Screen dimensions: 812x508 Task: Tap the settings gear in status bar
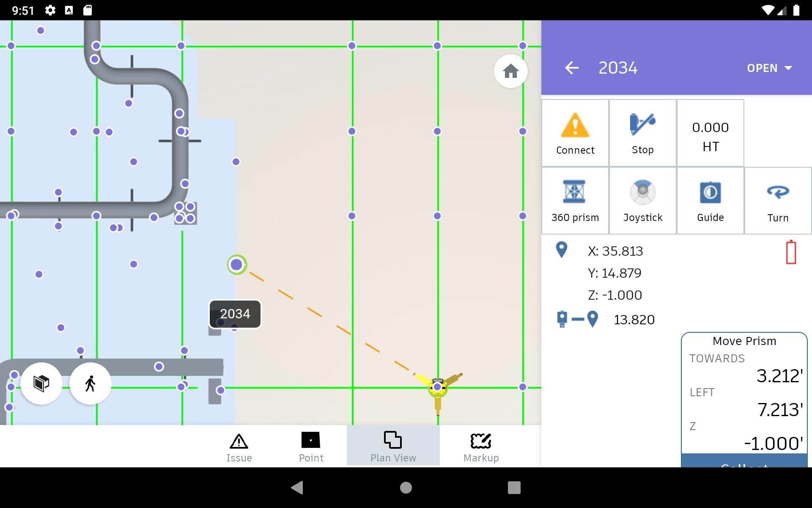point(50,10)
